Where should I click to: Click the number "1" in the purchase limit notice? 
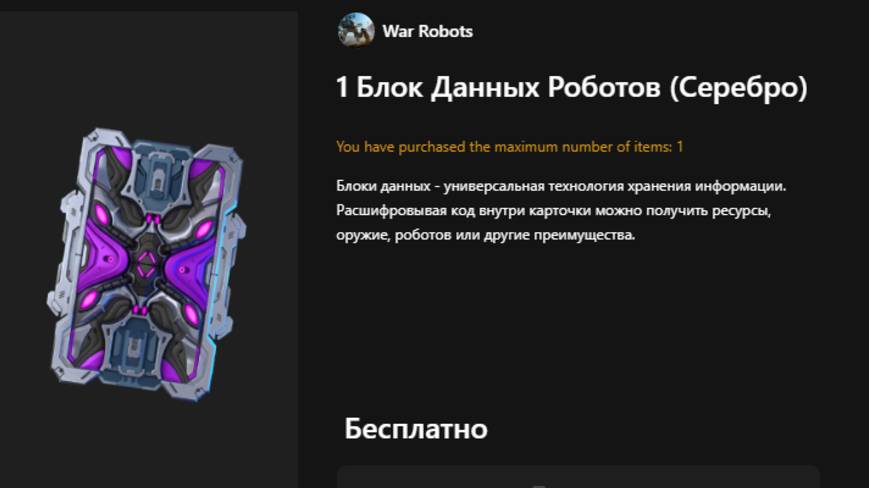(x=679, y=147)
